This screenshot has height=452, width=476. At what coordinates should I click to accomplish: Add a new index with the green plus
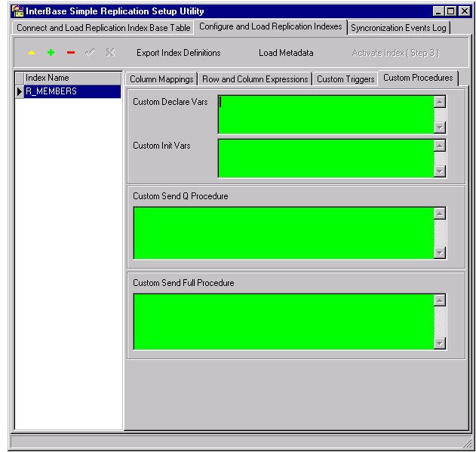click(51, 53)
